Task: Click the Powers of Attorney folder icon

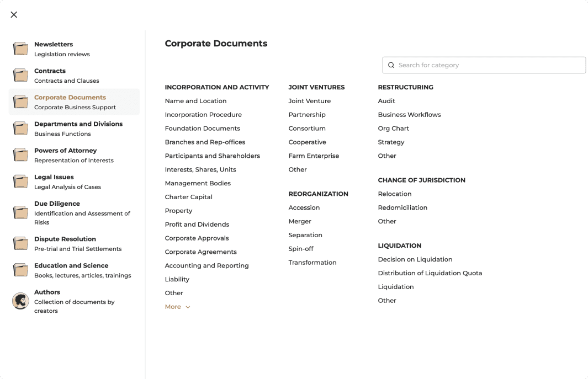Action: pyautogui.click(x=20, y=154)
